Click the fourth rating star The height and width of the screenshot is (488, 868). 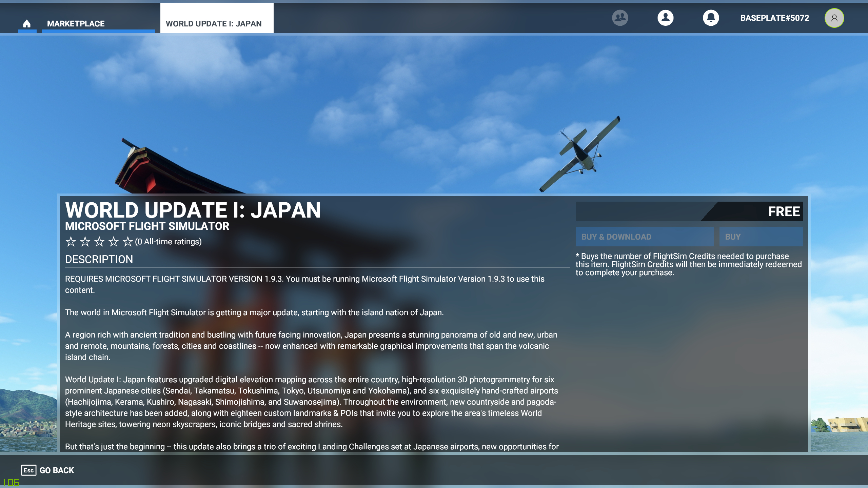pyautogui.click(x=114, y=242)
